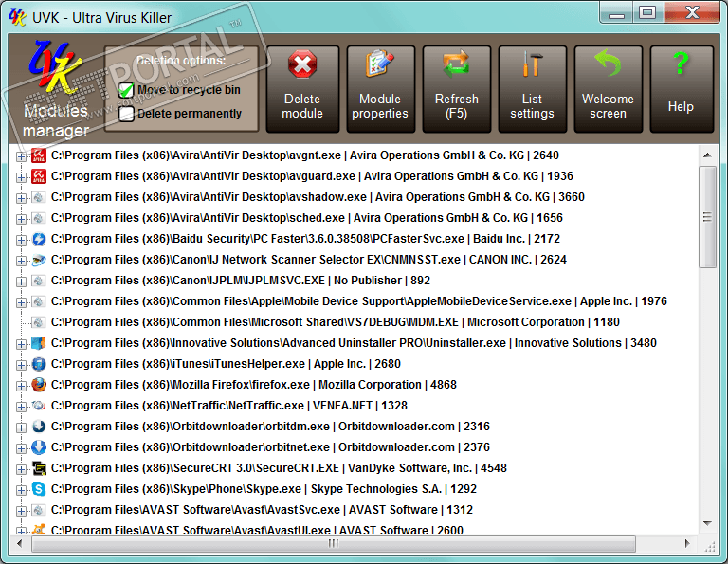Check Delete permanently option
The image size is (728, 564).
pos(126,114)
